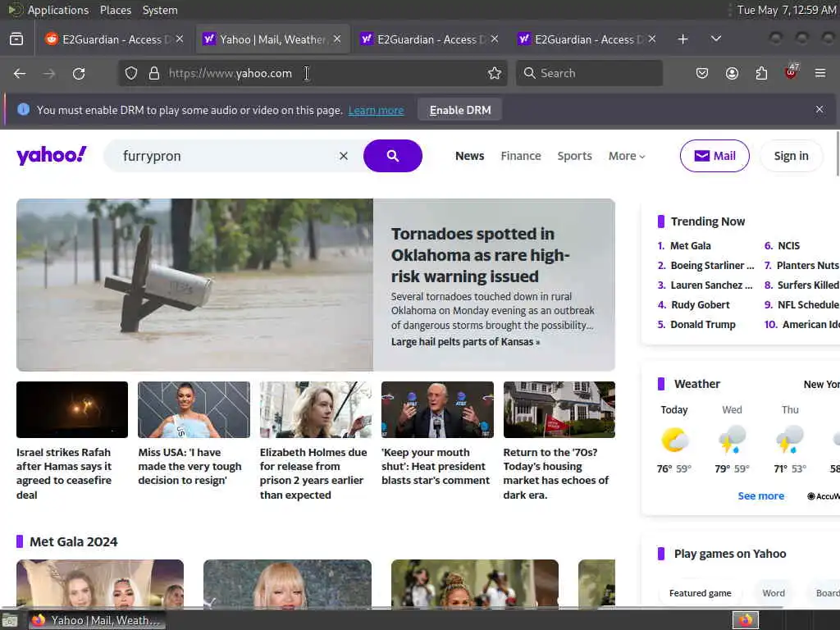Open the uBlock extension badge icon
This screenshot has width=840, height=630.
coord(792,72)
